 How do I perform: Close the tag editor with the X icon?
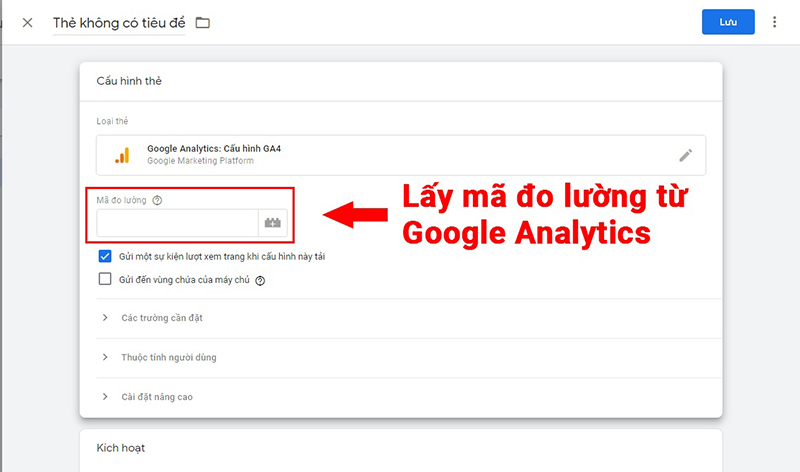tap(28, 22)
